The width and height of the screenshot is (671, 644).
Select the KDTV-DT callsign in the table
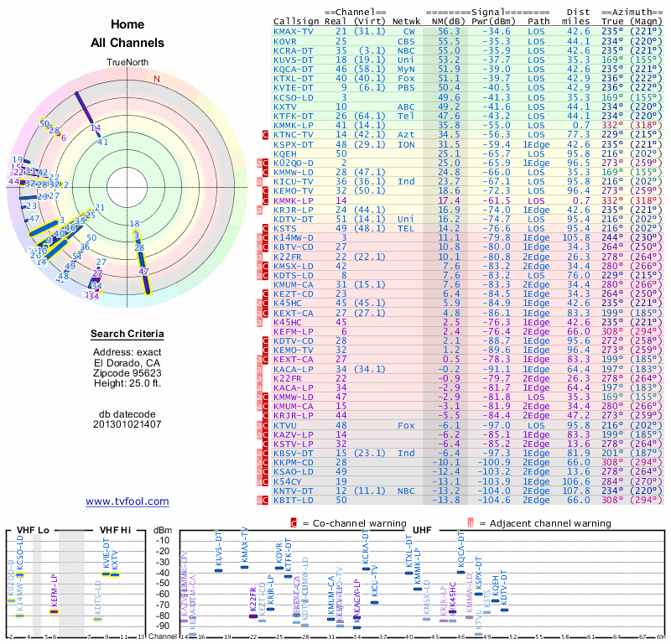pyautogui.click(x=294, y=219)
